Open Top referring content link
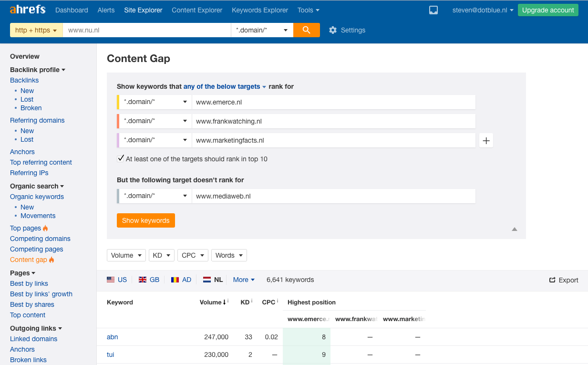Viewport: 588px width, 365px height. 41,162
